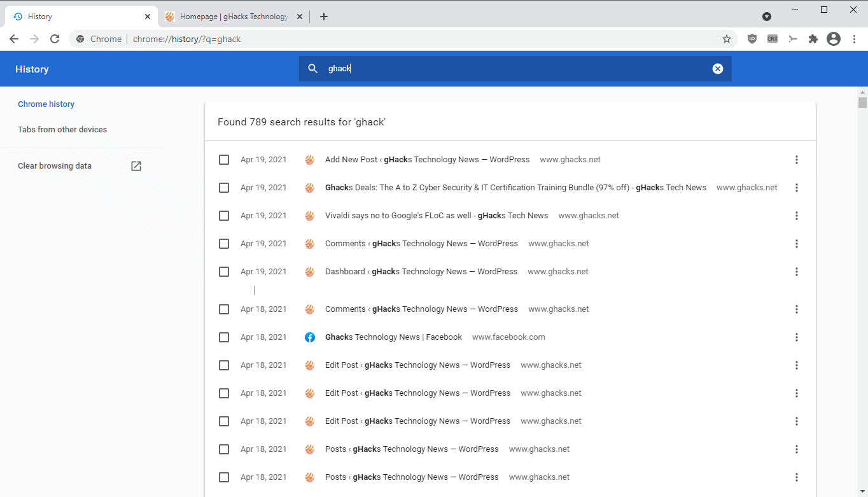Open actions for Apr 19 Comments entry

point(797,244)
